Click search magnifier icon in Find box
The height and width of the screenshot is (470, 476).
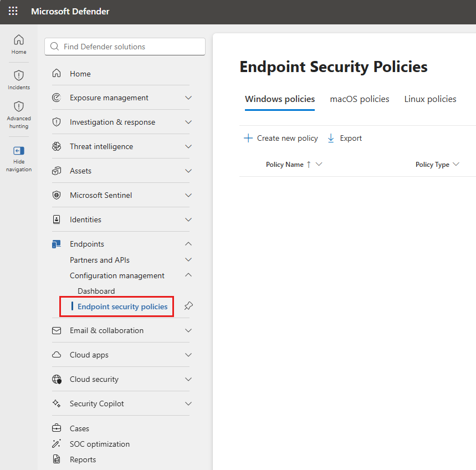[x=55, y=47]
